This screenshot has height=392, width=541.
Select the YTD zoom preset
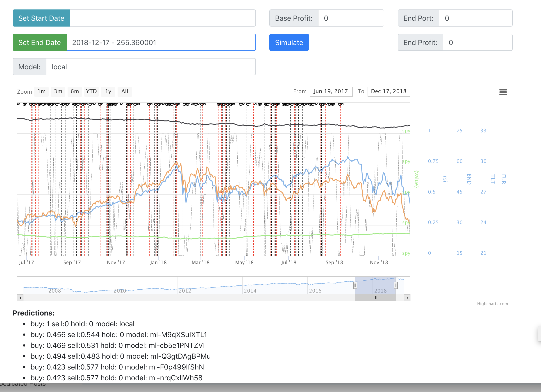[x=91, y=92]
